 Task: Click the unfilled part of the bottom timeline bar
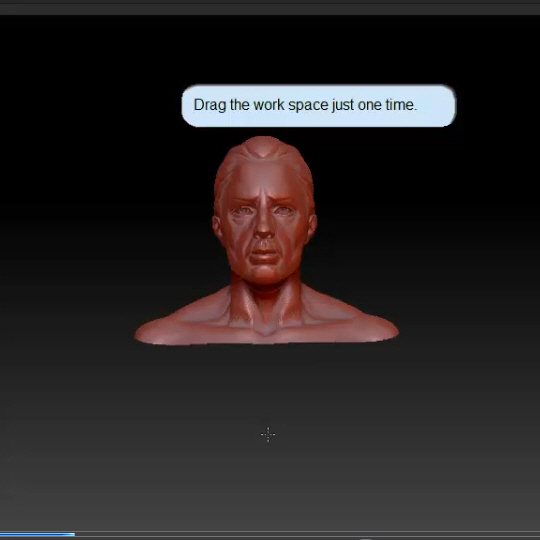(307, 534)
